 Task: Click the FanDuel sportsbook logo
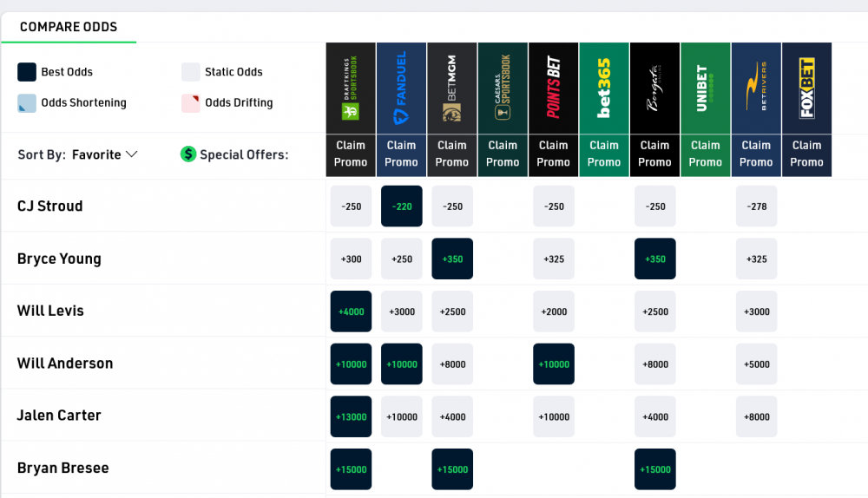[401, 88]
